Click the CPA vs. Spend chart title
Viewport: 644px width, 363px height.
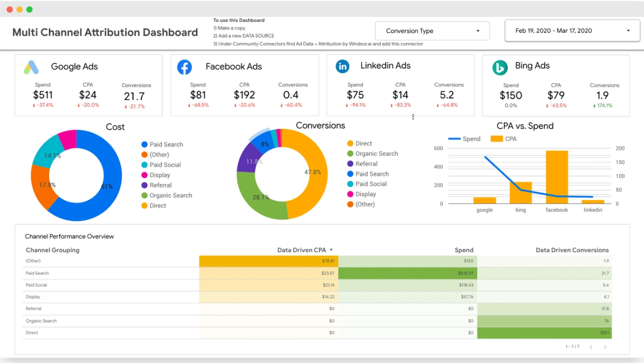click(525, 126)
